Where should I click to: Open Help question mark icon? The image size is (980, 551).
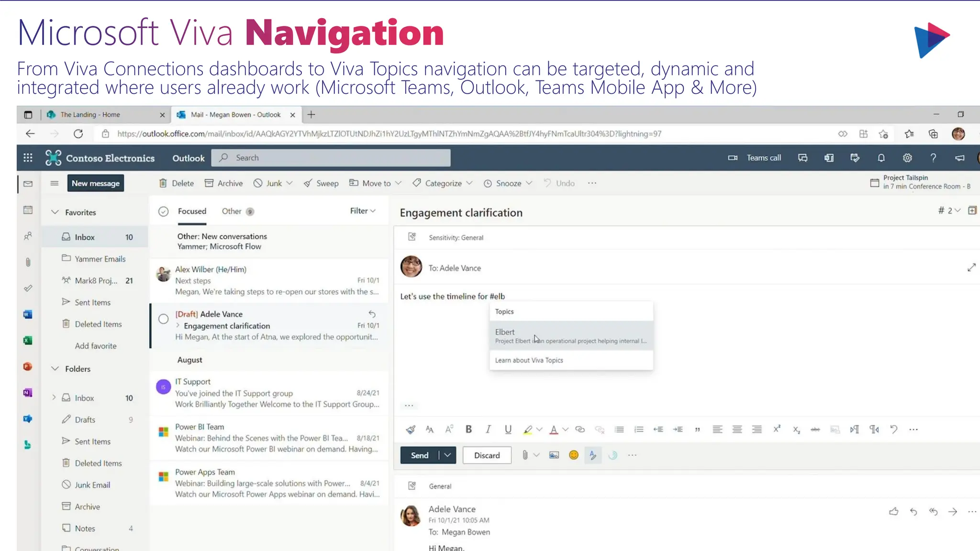click(x=933, y=158)
